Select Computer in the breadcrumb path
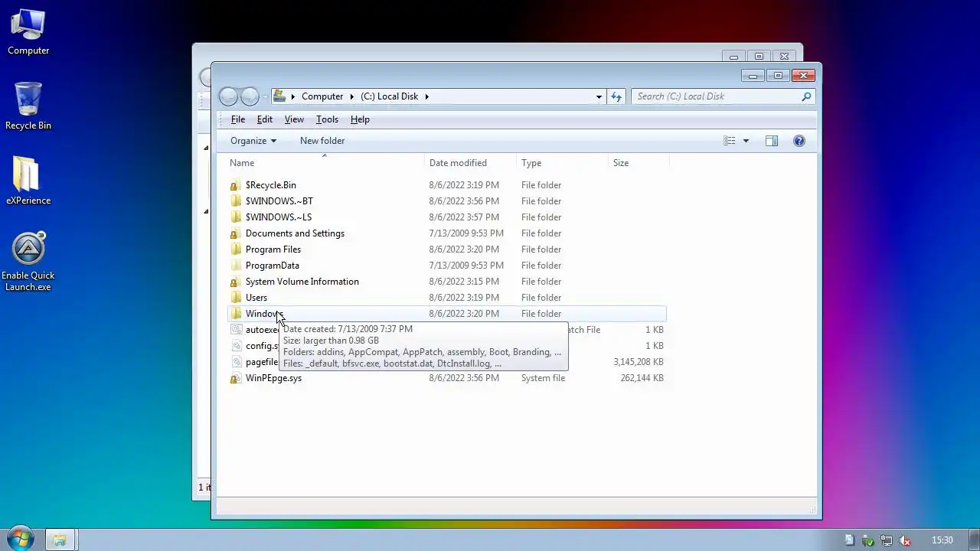The image size is (980, 551). (322, 96)
